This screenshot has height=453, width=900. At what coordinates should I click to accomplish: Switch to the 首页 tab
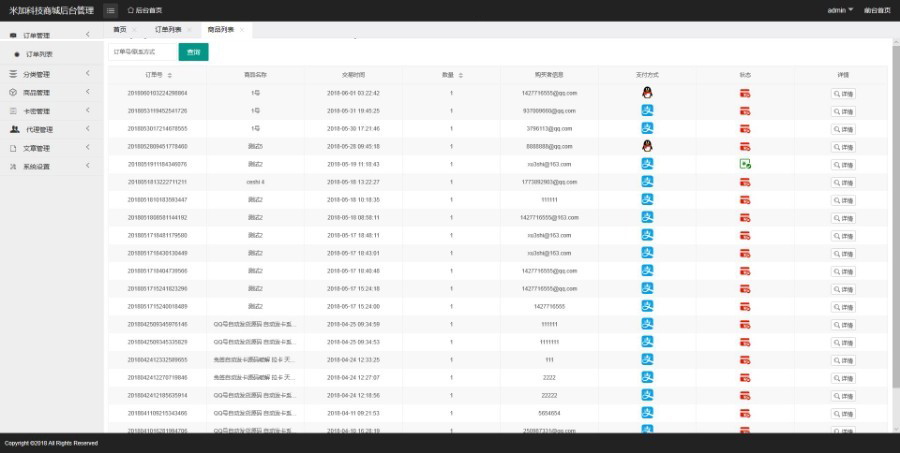[x=119, y=30]
